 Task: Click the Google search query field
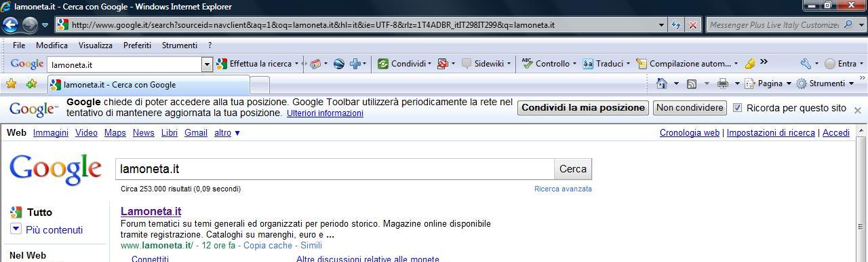pos(335,169)
